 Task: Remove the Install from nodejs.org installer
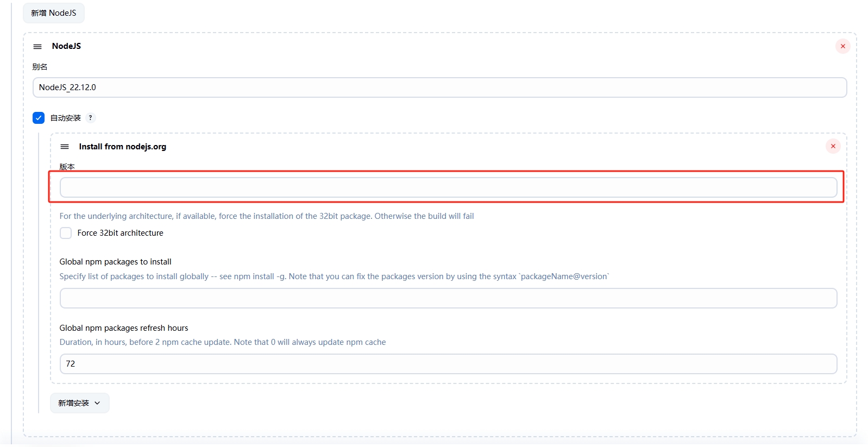point(833,146)
